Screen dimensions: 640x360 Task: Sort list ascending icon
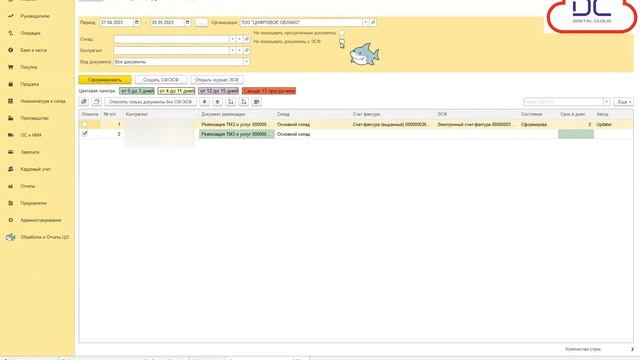click(231, 102)
